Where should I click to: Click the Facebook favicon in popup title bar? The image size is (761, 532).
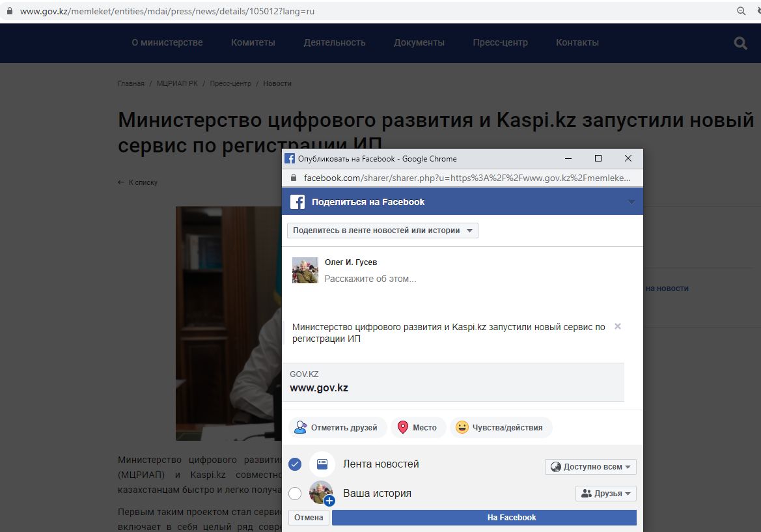click(x=290, y=159)
